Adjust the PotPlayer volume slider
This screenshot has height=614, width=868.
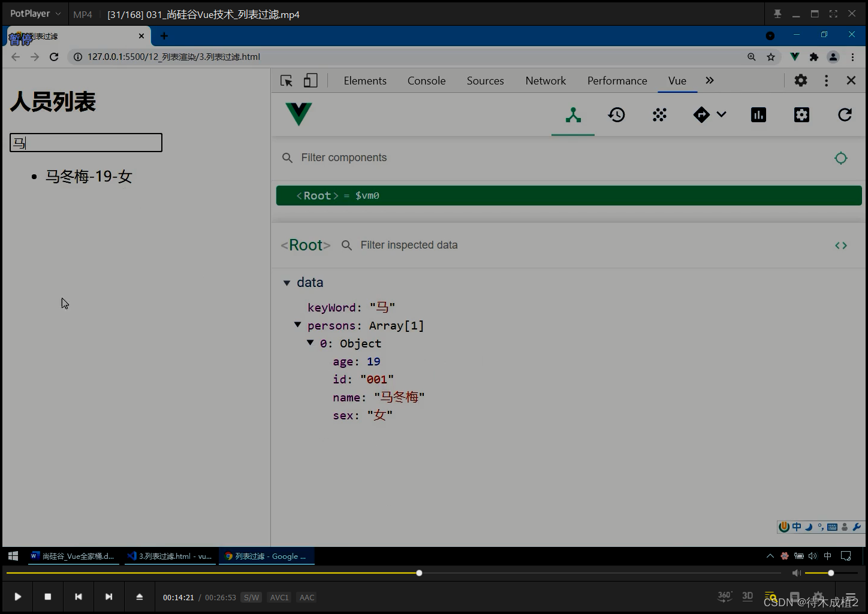click(x=831, y=573)
